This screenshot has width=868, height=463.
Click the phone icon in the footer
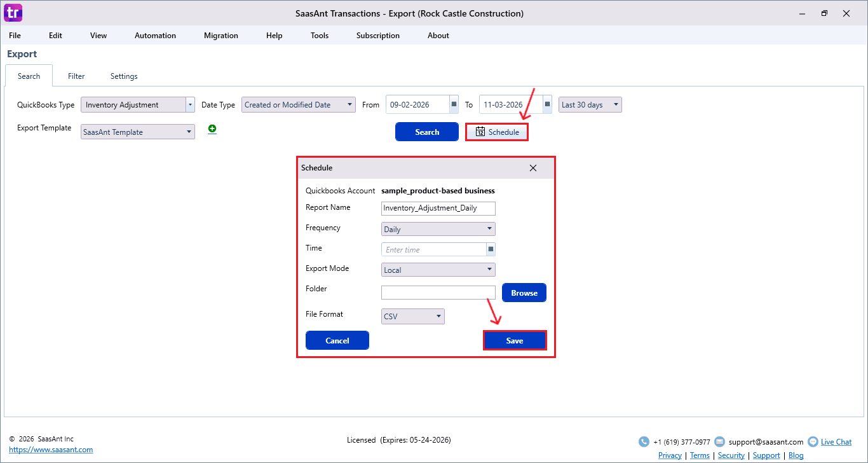click(644, 441)
